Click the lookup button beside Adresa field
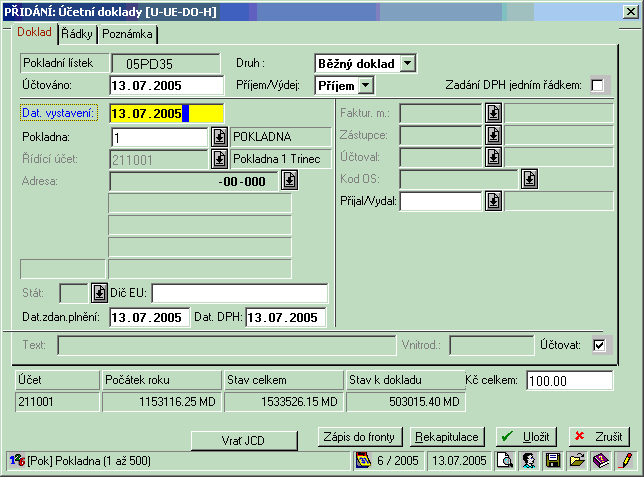644x477 pixels. coord(289,180)
